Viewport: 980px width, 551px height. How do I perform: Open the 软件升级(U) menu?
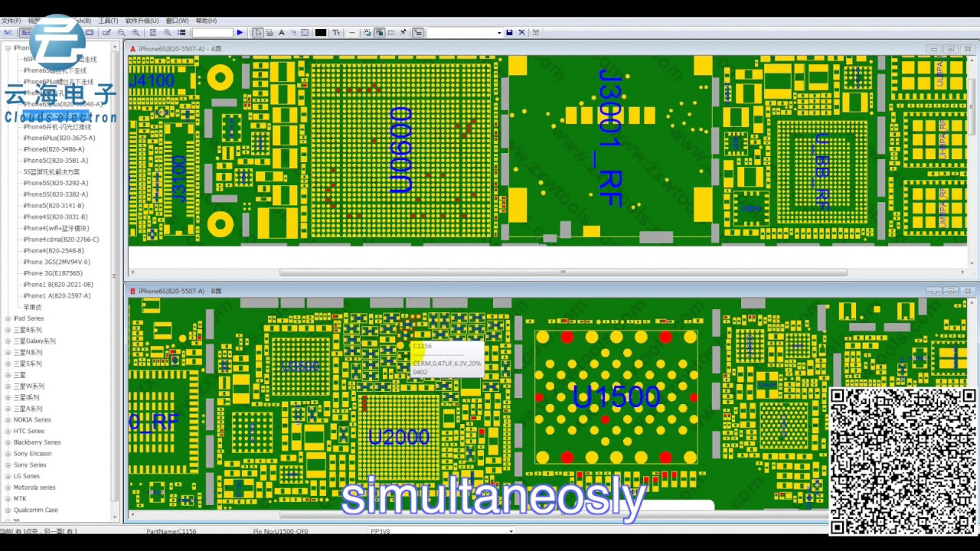click(x=142, y=21)
